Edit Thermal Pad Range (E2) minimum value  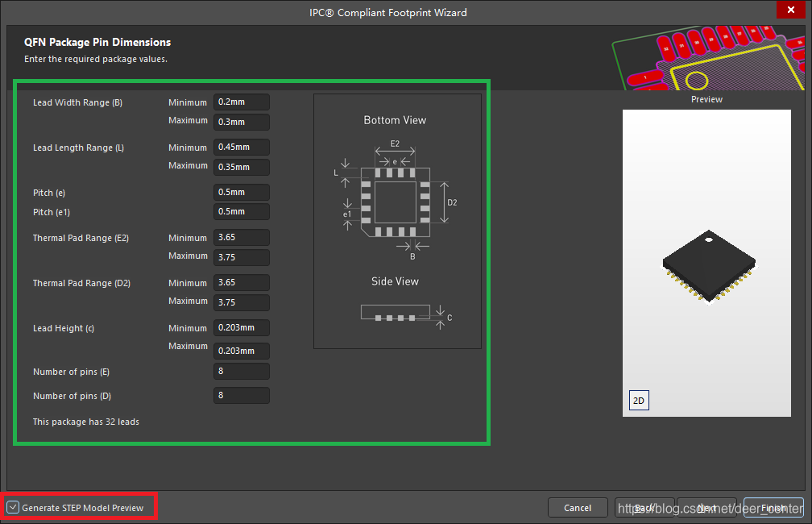242,238
